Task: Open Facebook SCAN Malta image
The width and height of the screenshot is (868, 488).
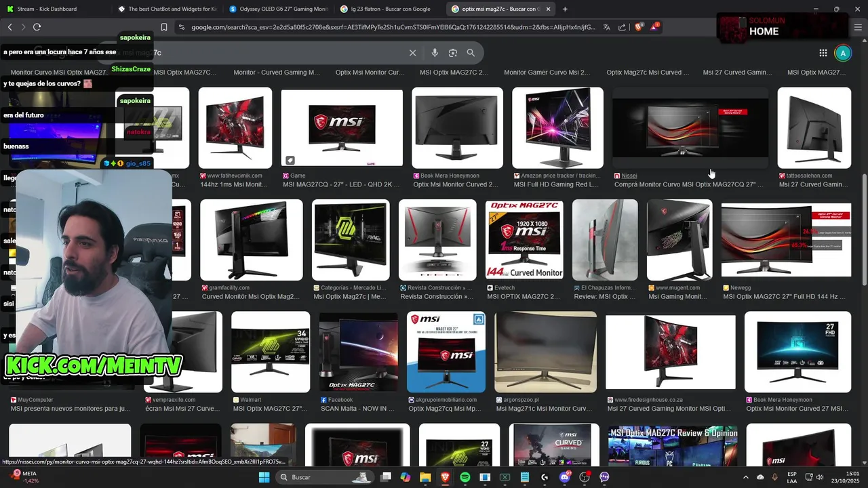Action: click(358, 352)
